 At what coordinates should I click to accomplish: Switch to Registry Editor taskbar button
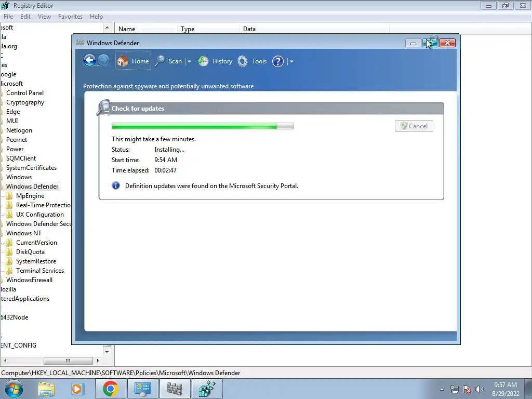pyautogui.click(x=207, y=389)
